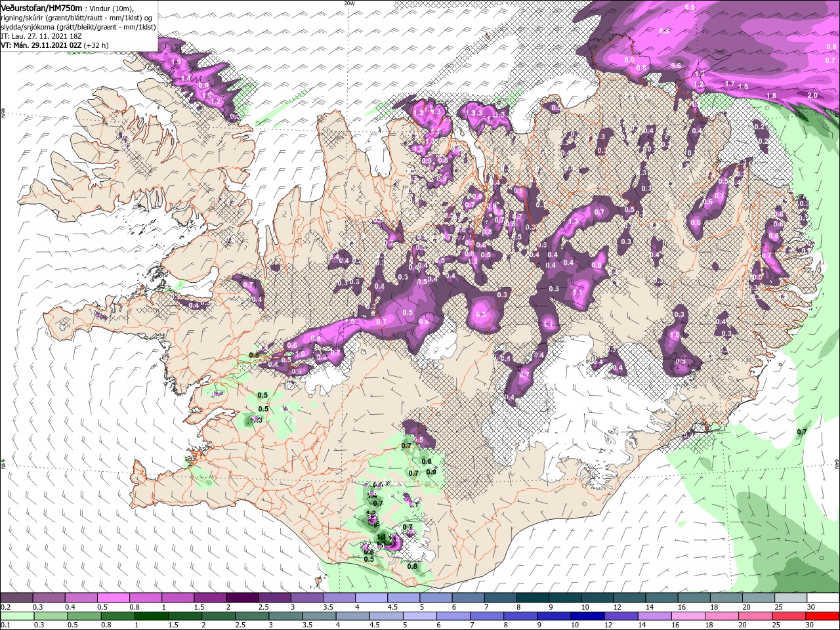The width and height of the screenshot is (840, 630).
Task: Click the palest green 0.1–0.3 rain scale swatch
Action: tap(17, 616)
